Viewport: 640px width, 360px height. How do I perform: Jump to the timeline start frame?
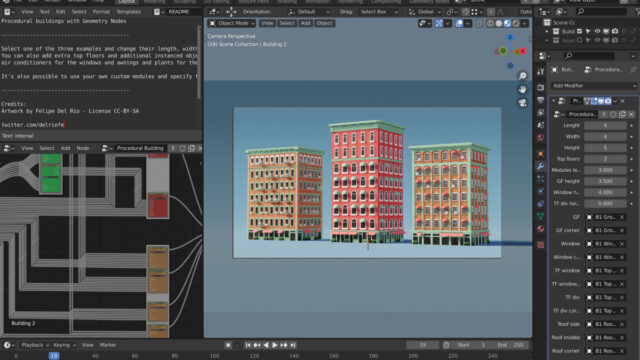[248, 345]
